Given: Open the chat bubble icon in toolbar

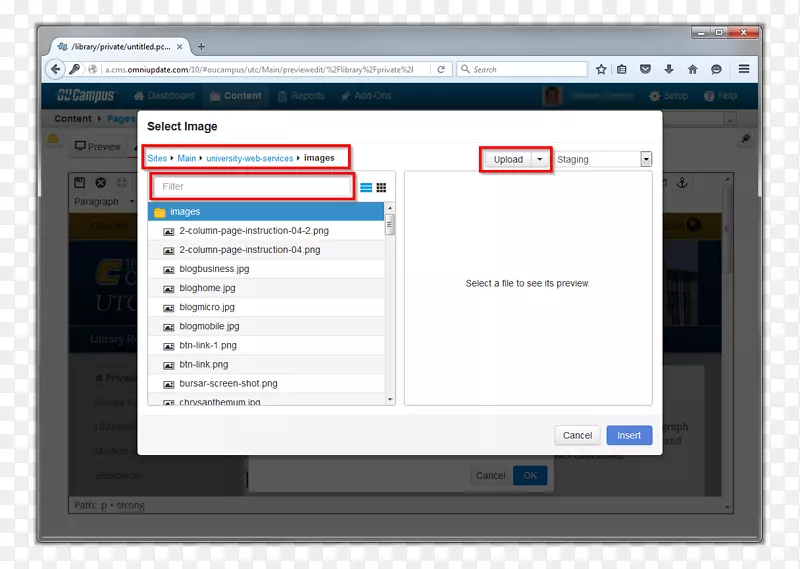Looking at the screenshot, I should (x=716, y=69).
